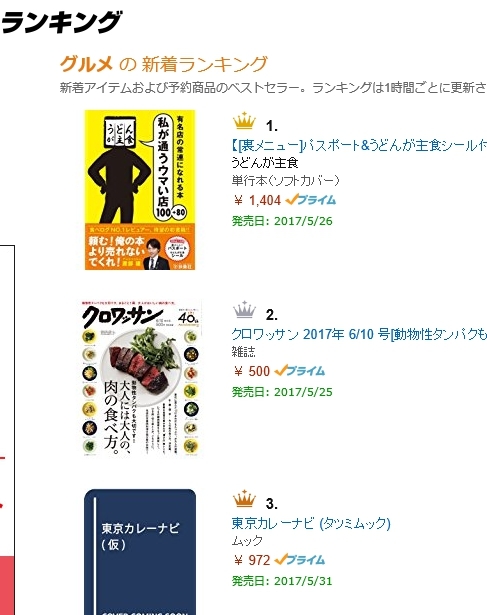
Task: Click author name うどんが主食
Action: 265,162
